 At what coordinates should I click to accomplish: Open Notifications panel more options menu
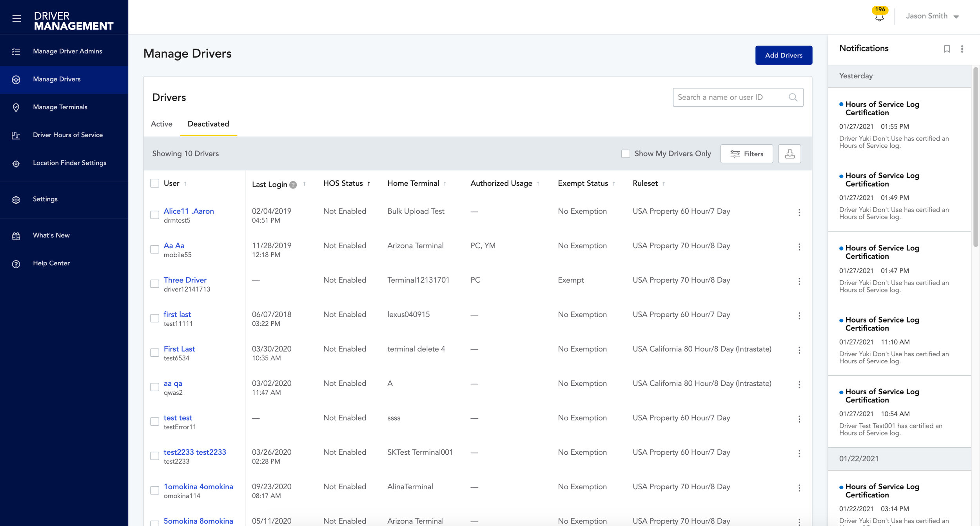coord(962,49)
